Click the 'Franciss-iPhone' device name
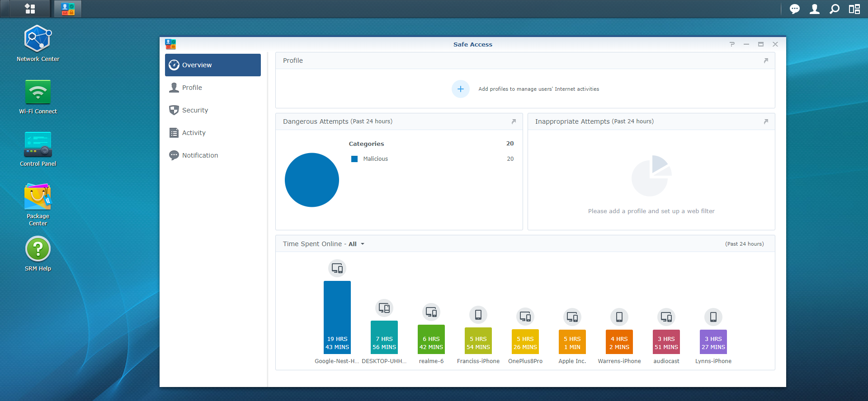This screenshot has width=868, height=401. click(x=478, y=361)
